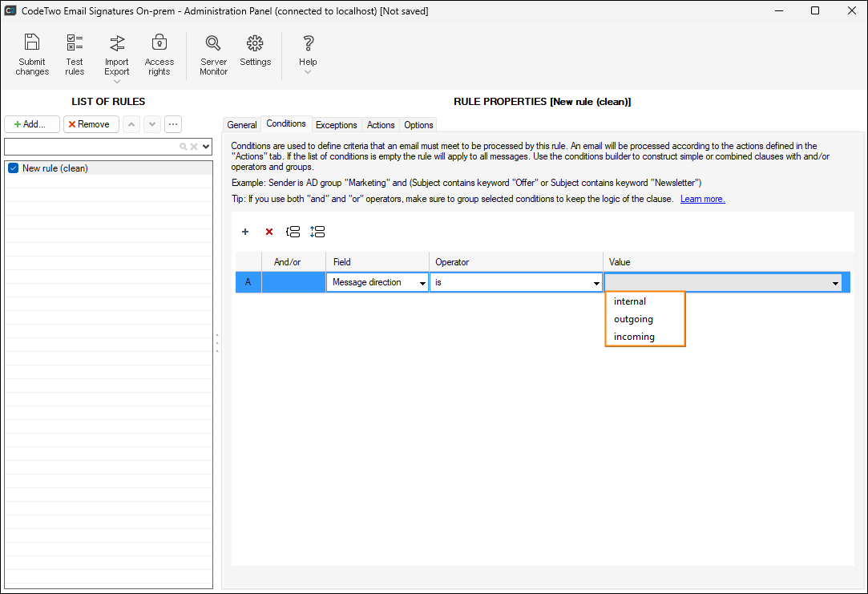
Task: Open the operator "is" dropdown
Action: (595, 283)
